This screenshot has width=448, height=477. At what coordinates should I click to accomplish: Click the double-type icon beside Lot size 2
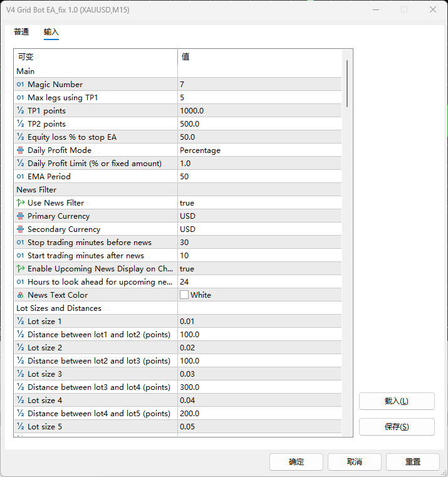pyautogui.click(x=20, y=347)
